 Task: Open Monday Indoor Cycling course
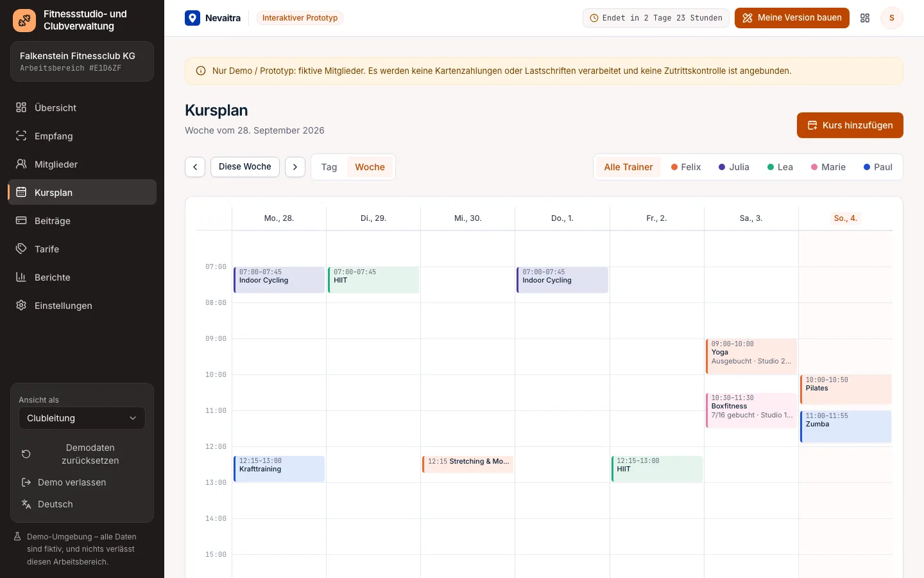pos(279,280)
